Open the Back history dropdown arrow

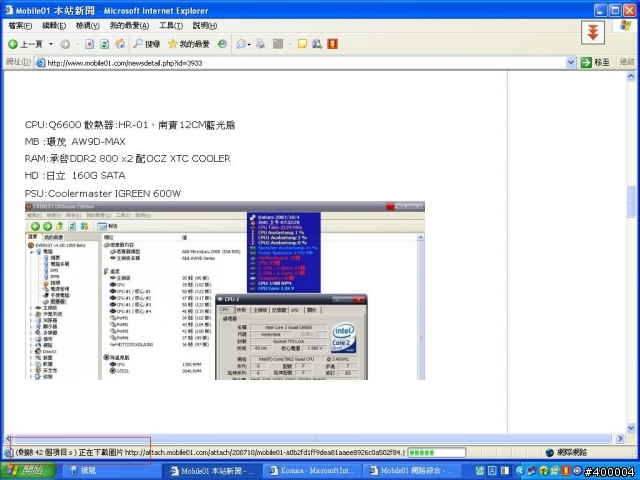[x=51, y=44]
